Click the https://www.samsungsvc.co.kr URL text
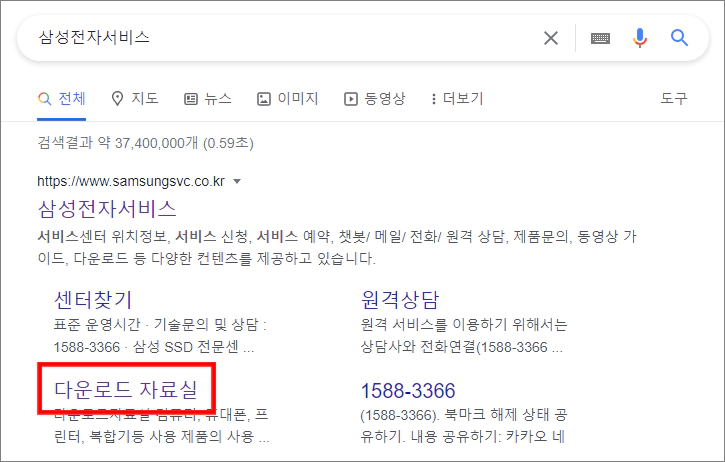725x462 pixels. coord(131,181)
